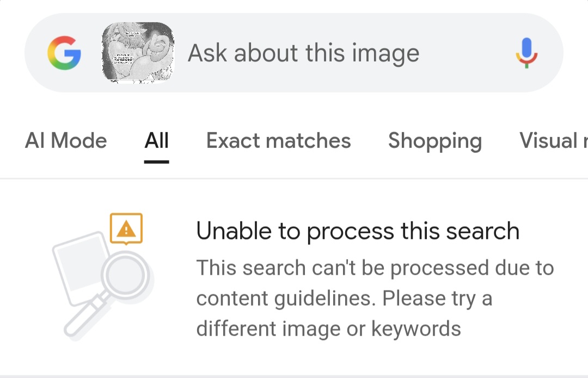Open the searched image thumbnail
Image resolution: width=588 pixels, height=378 pixels.
[138, 53]
